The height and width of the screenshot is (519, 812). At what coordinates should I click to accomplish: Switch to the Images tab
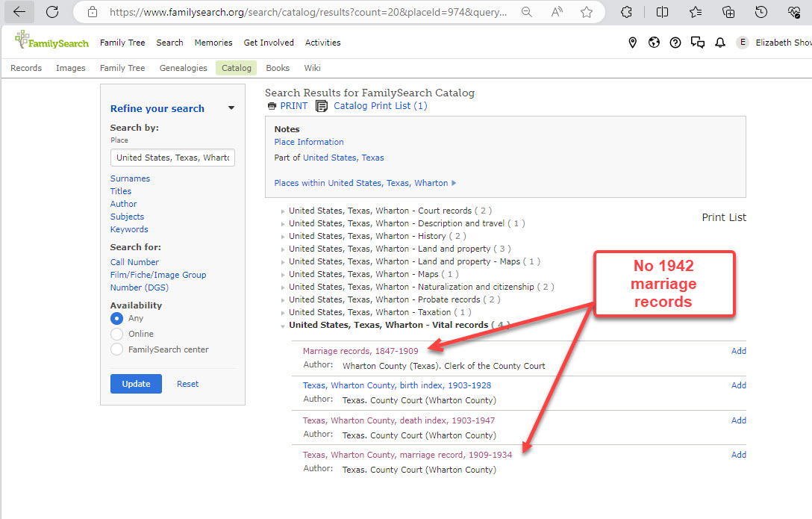70,68
